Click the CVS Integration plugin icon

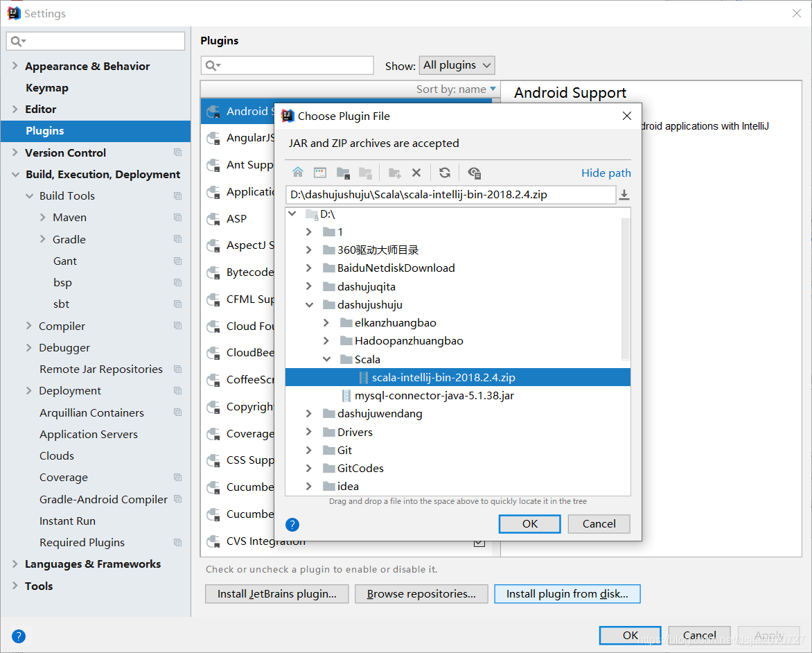click(213, 541)
